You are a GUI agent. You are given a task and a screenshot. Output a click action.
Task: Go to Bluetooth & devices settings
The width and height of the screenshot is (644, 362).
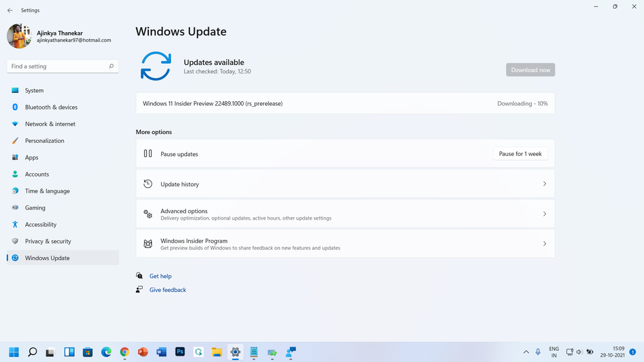63,107
